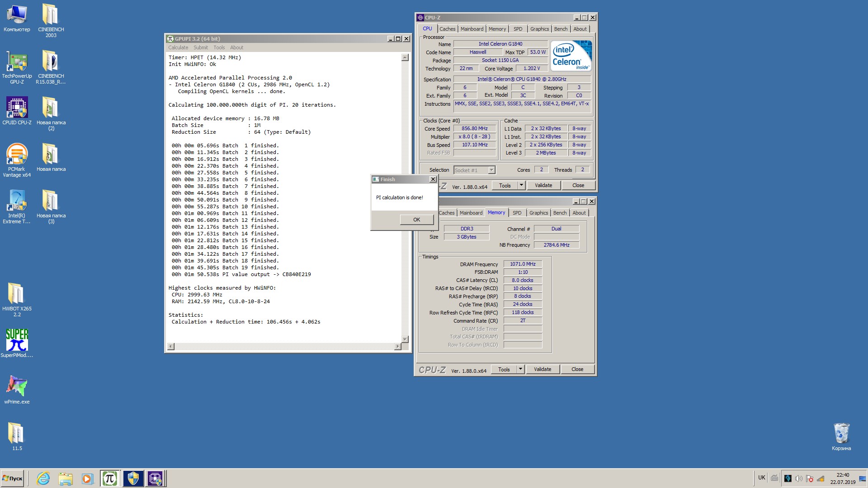Select the shield taskbar application icon
The height and width of the screenshot is (488, 868).
tap(133, 479)
